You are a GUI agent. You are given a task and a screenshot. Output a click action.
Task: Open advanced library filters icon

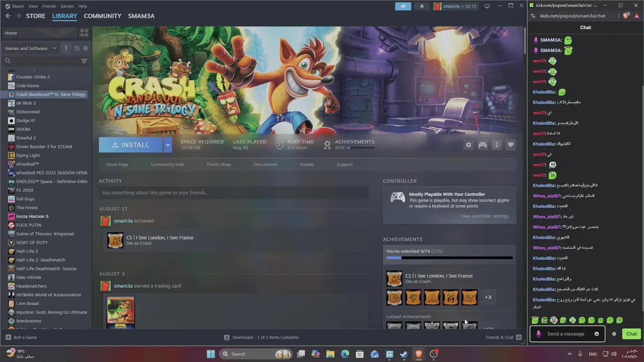[84, 61]
